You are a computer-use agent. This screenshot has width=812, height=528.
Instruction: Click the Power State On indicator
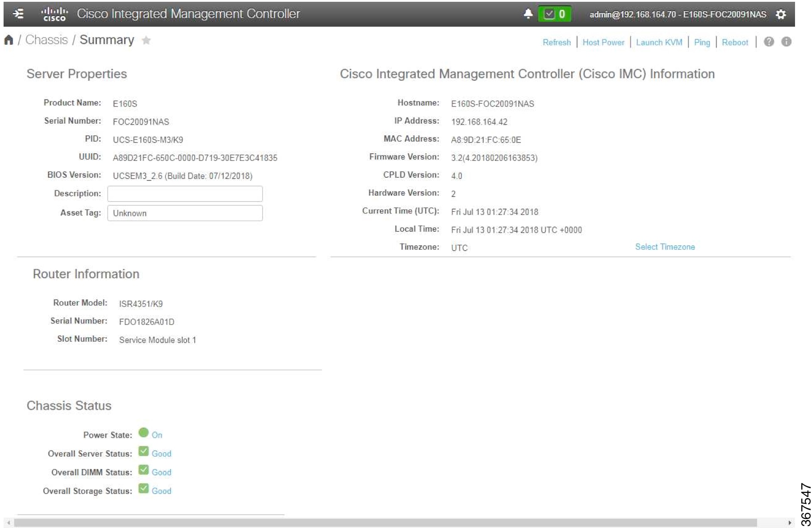pyautogui.click(x=157, y=435)
